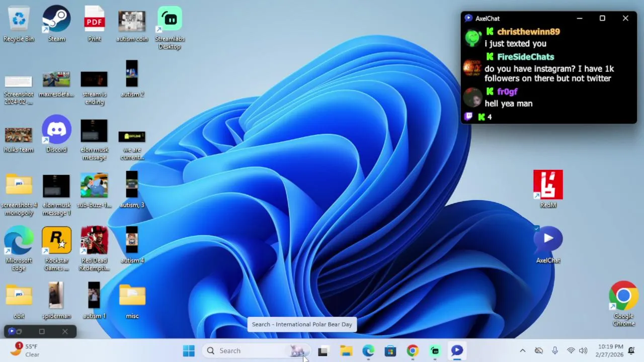The image size is (644, 362).
Task: Open File Explorer from the taskbar
Action: (346, 351)
